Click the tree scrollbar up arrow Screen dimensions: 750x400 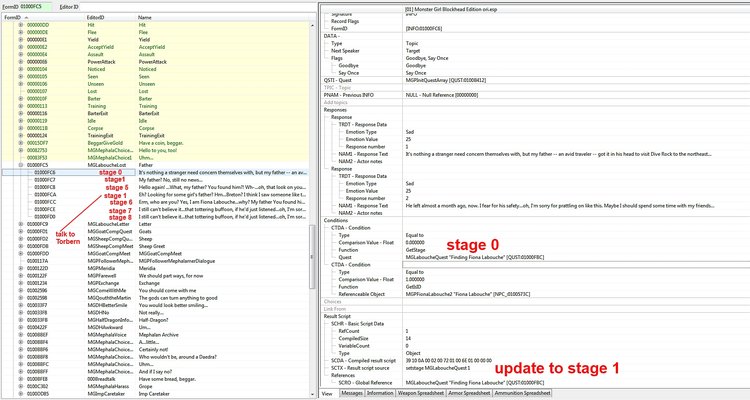pyautogui.click(x=313, y=25)
